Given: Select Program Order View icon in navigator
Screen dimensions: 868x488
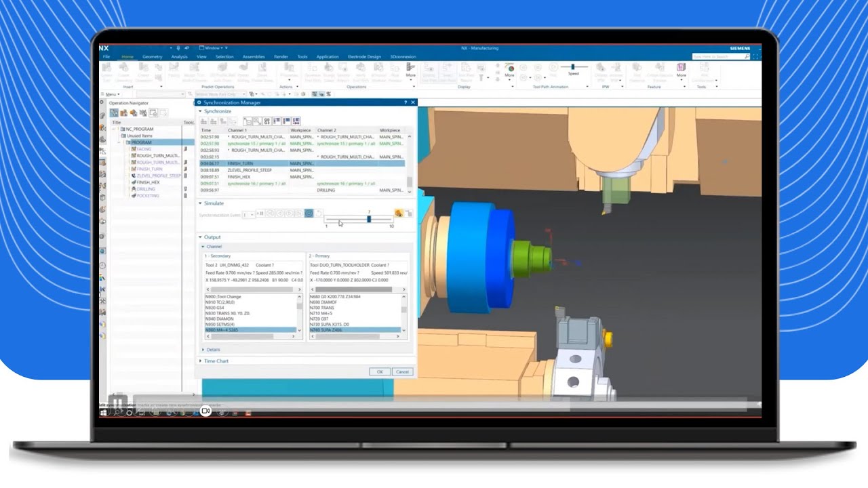Looking at the screenshot, I should click(x=114, y=113).
